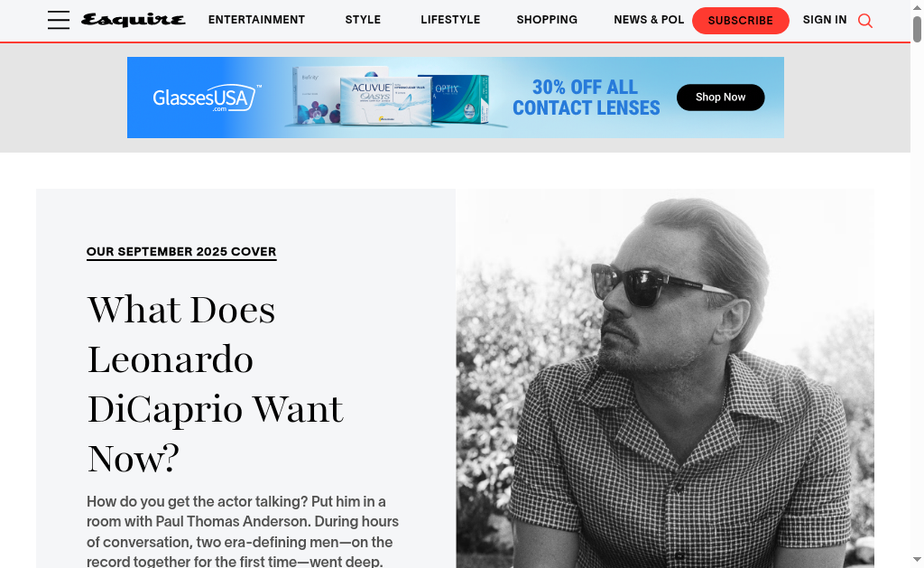Open the black-and-white cover photo
This screenshot has height=568, width=924.
click(x=665, y=378)
